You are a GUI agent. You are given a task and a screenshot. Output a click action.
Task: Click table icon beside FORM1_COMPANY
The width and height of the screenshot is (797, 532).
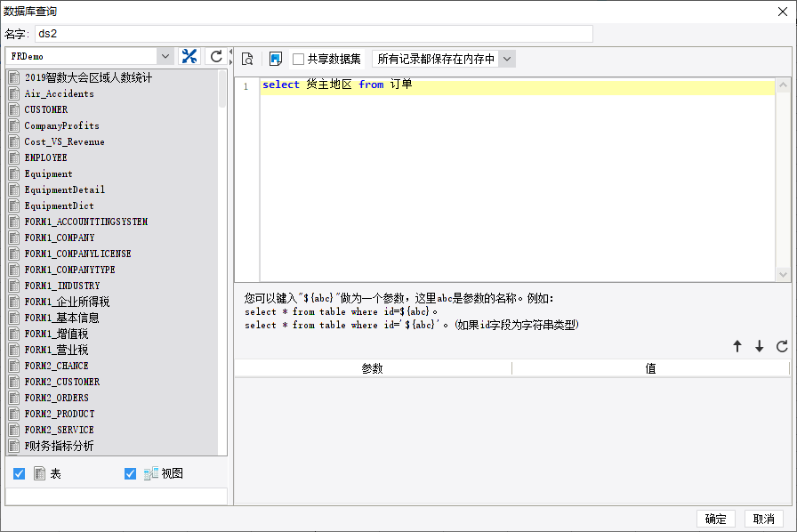tap(14, 238)
